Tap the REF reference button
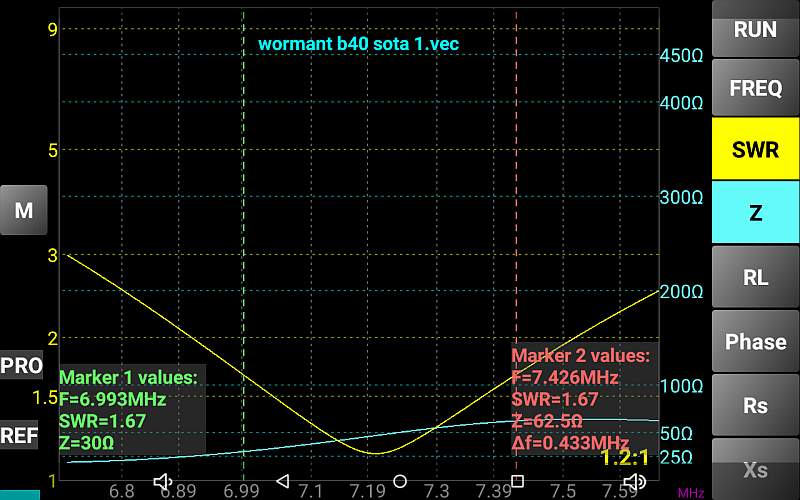Screen dimensions: 800x500 [x=20, y=436]
